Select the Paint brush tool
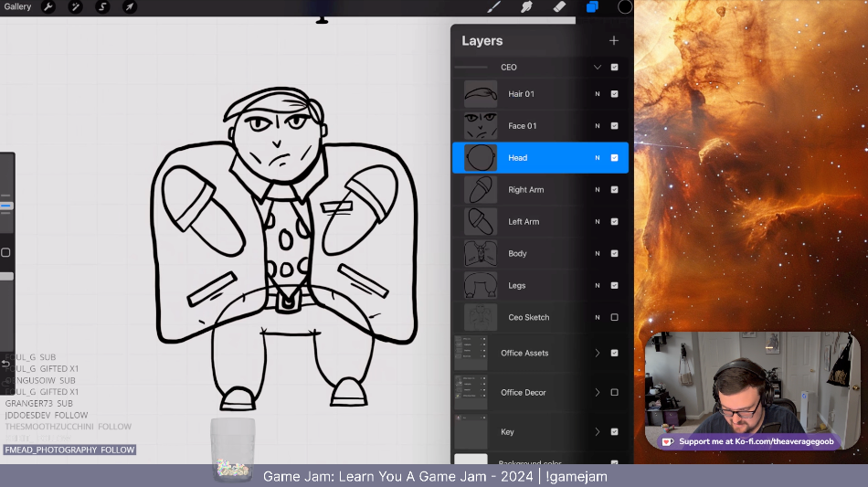This screenshot has height=487, width=868. pos(494,7)
